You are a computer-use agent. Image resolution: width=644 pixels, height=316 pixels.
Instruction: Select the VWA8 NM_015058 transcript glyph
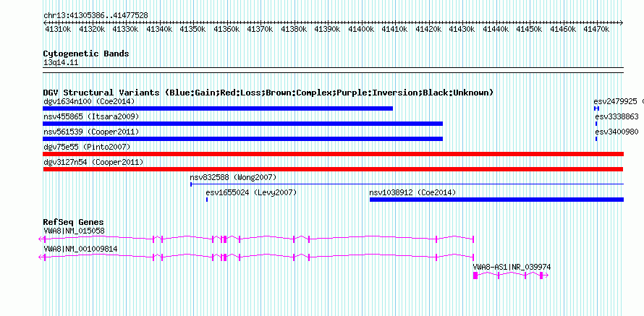(256, 239)
